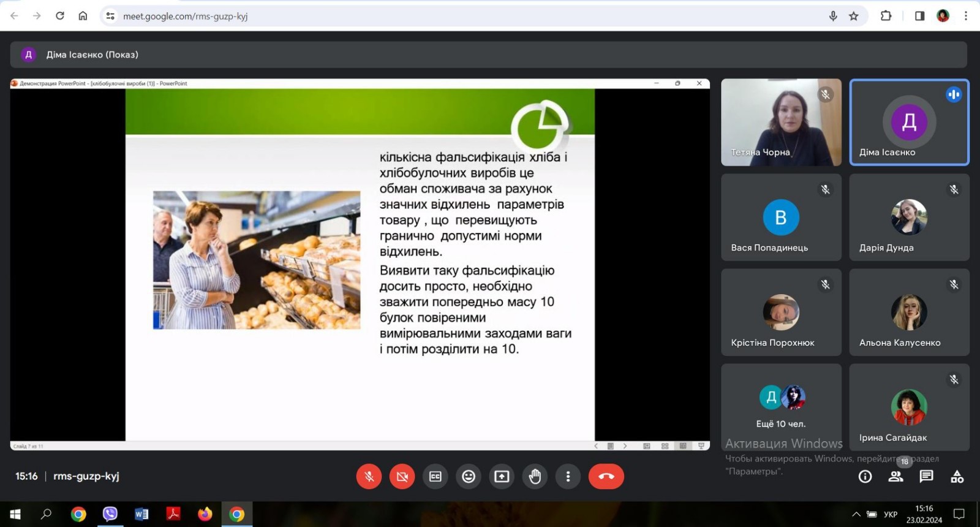The width and height of the screenshot is (980, 527).
Task: Open the browser extensions menu
Action: 886,16
